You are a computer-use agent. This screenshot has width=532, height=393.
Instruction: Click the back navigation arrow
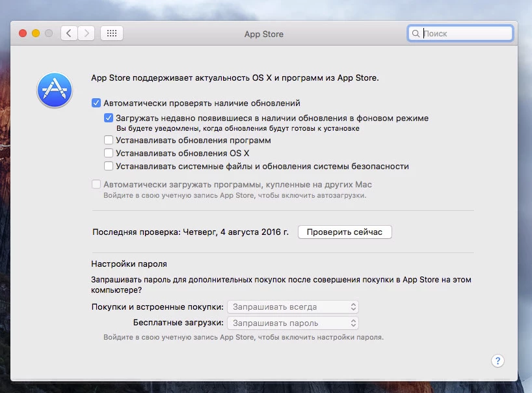[69, 33]
